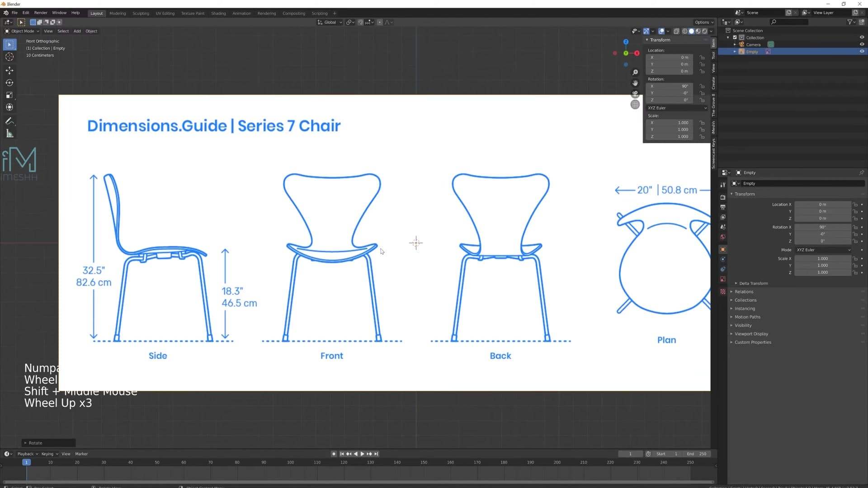Image resolution: width=868 pixels, height=488 pixels.
Task: Open the Physics properties tab icon
Action: [x=723, y=259]
